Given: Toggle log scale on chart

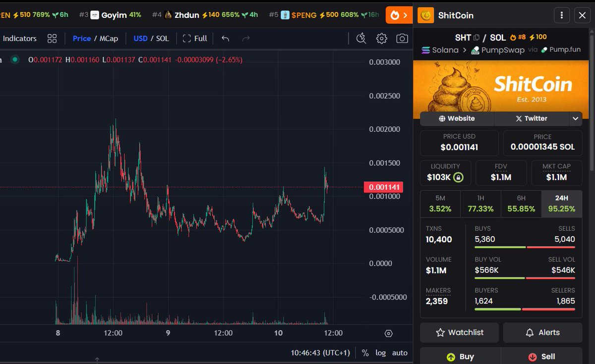Looking at the screenshot, I should 381,353.
